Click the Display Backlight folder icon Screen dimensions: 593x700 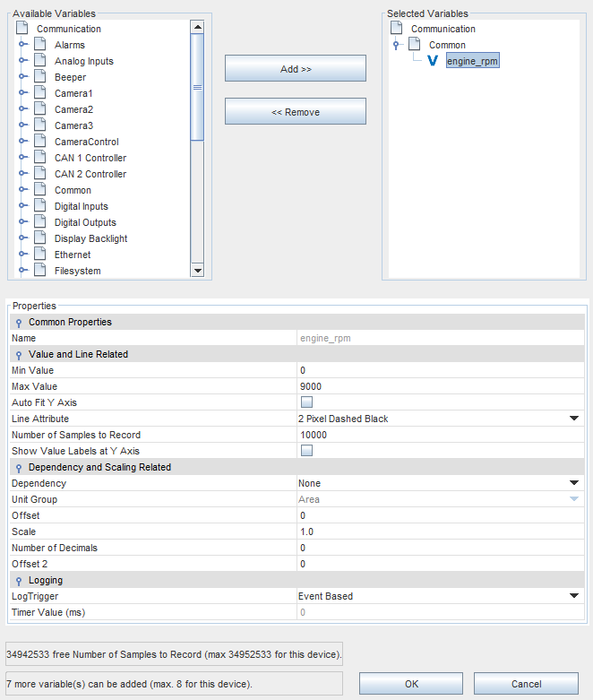pos(40,238)
